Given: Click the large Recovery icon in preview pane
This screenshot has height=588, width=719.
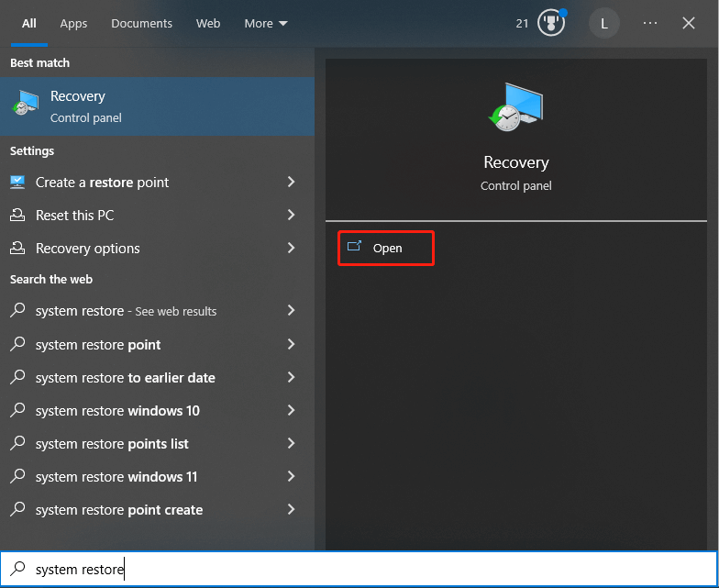Looking at the screenshot, I should [515, 106].
